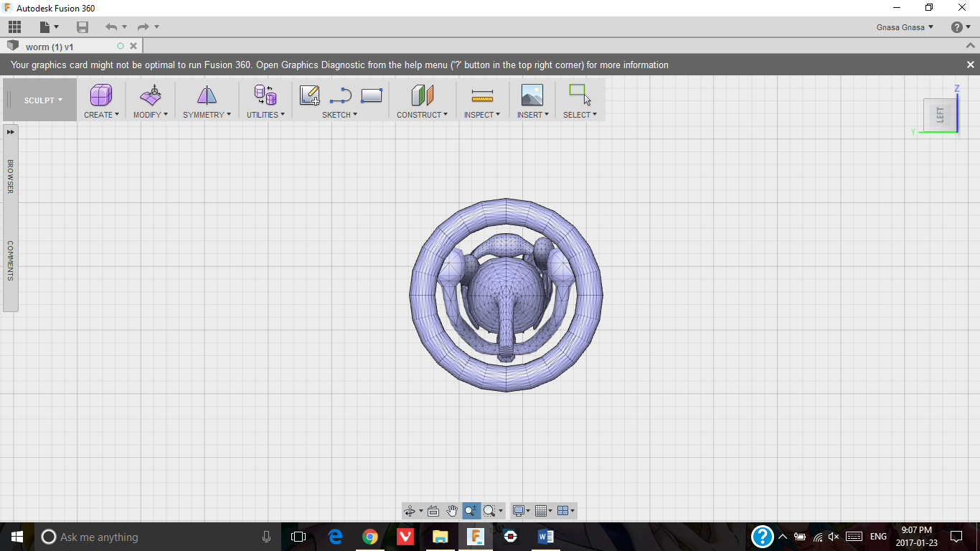Open the Windows Start menu

17,537
